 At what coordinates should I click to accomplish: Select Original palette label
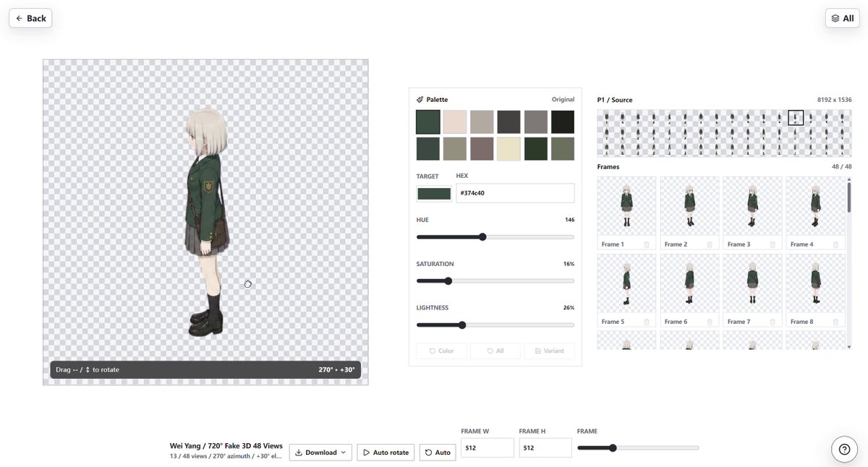[563, 100]
